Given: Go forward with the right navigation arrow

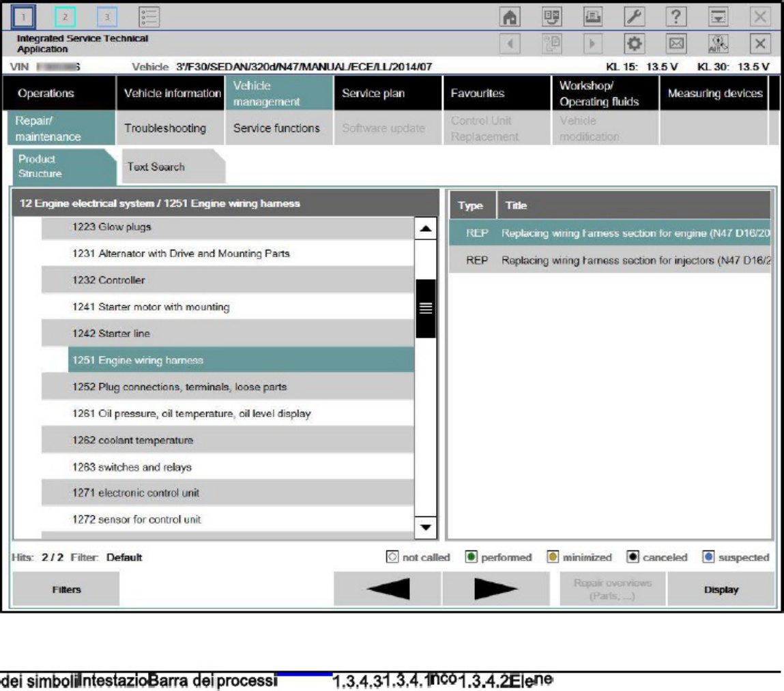Looking at the screenshot, I should (x=593, y=44).
